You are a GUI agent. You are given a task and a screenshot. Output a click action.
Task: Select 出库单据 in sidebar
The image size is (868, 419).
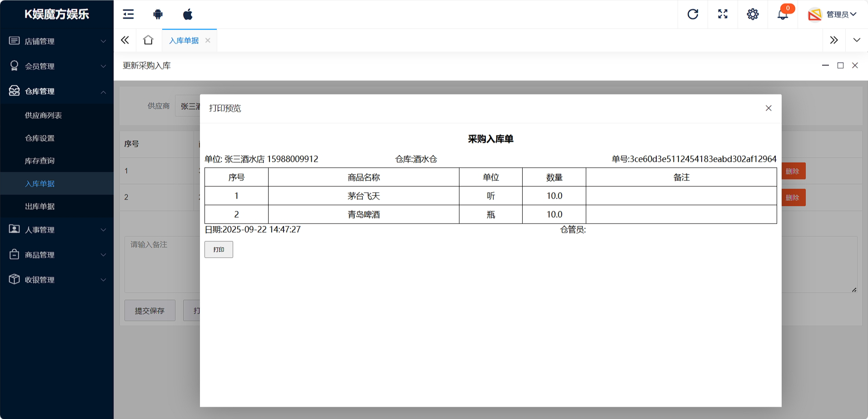click(x=40, y=206)
